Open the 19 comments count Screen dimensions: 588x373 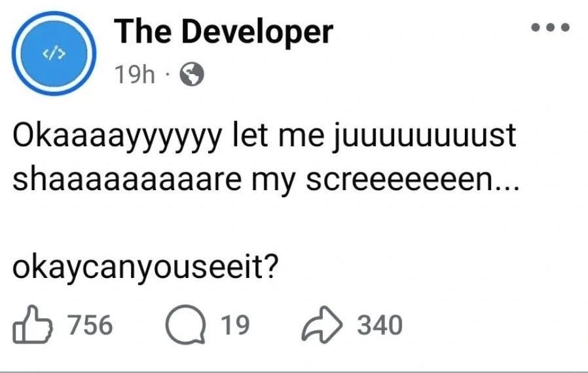[x=234, y=325]
